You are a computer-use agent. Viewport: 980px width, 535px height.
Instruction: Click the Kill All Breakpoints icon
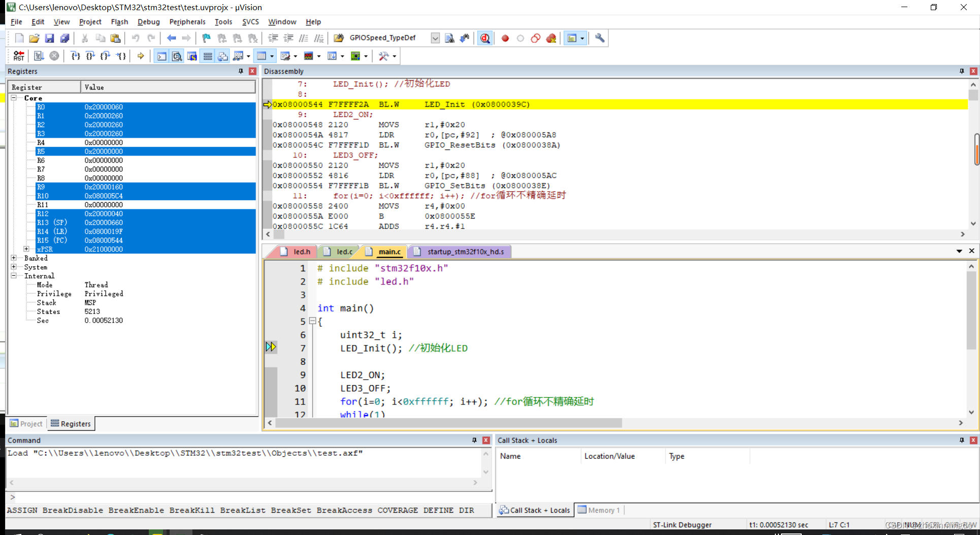(551, 38)
